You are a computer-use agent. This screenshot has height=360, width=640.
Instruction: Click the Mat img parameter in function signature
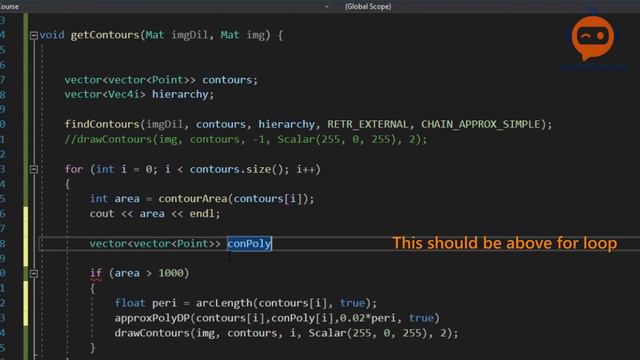tap(243, 35)
